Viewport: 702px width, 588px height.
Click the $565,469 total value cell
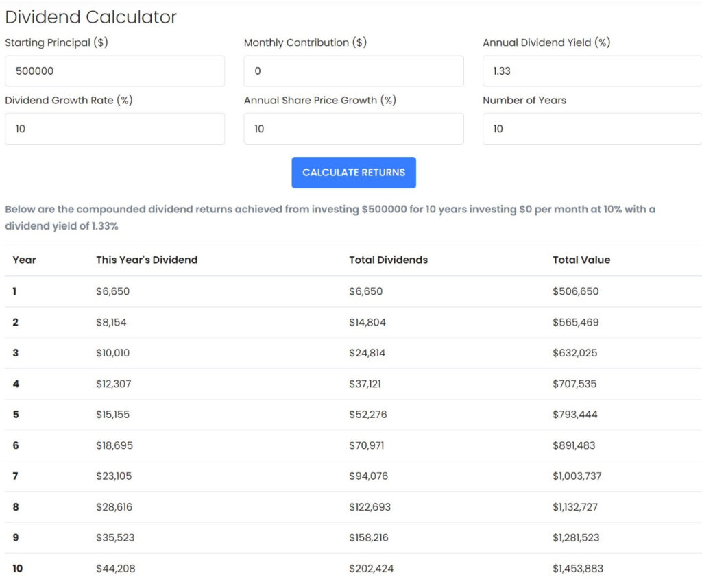tap(576, 322)
